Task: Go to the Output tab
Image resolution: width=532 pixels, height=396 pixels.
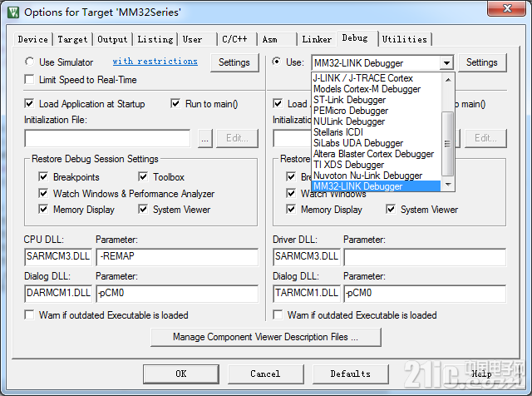Action: tap(112, 39)
